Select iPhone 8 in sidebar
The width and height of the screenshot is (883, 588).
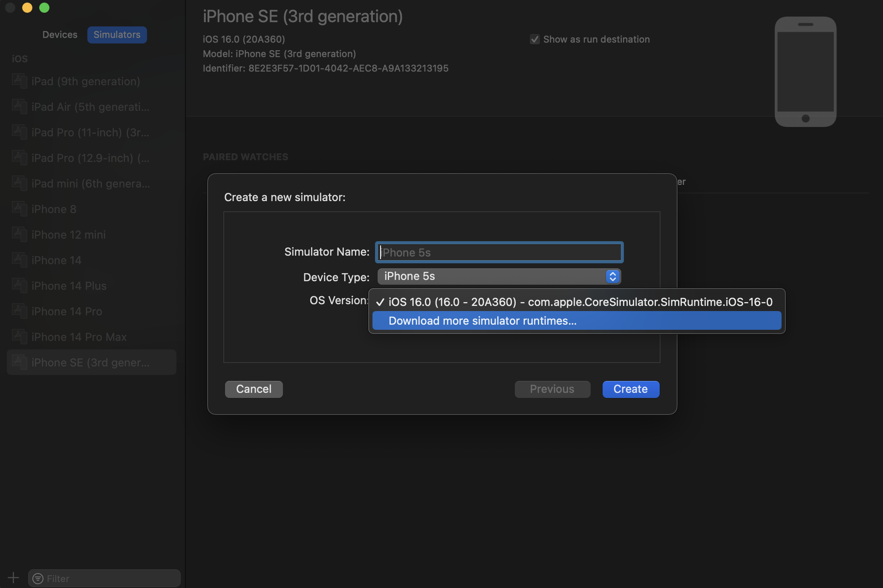pyautogui.click(x=92, y=209)
